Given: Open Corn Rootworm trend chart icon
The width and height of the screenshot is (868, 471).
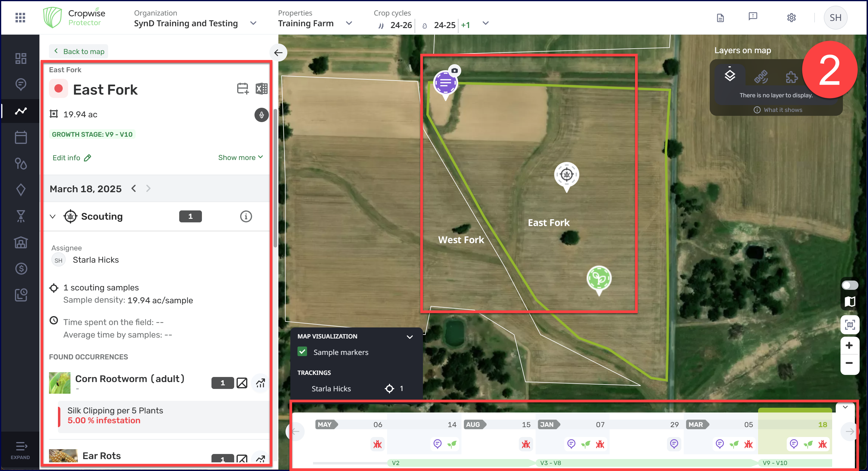Looking at the screenshot, I should pyautogui.click(x=260, y=383).
